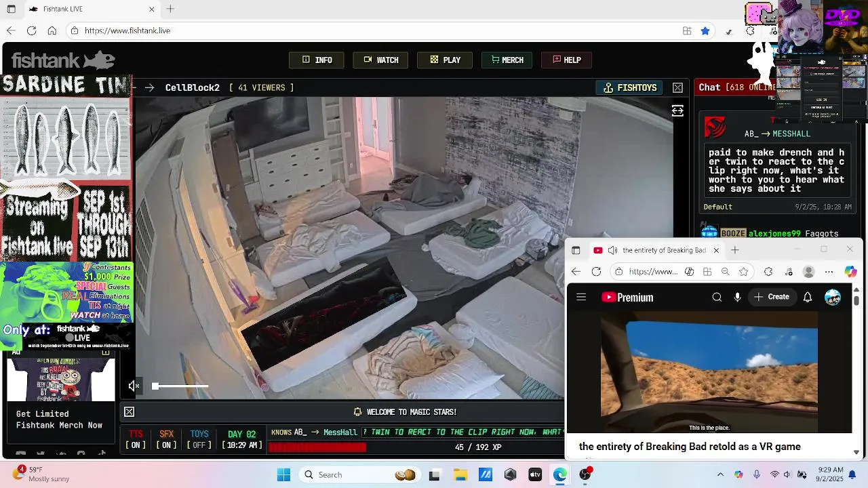Open a new tab in main browser
868x488 pixels.
(170, 9)
